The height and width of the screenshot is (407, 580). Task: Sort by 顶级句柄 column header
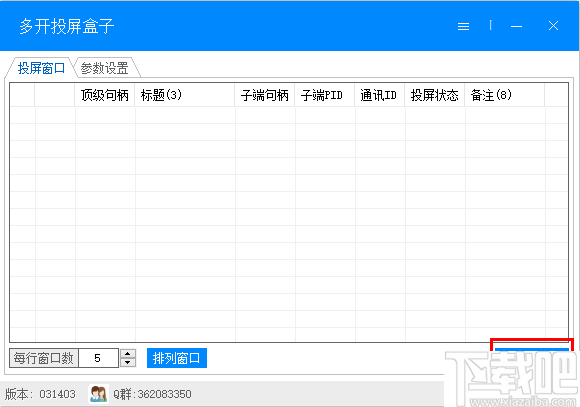tap(105, 95)
